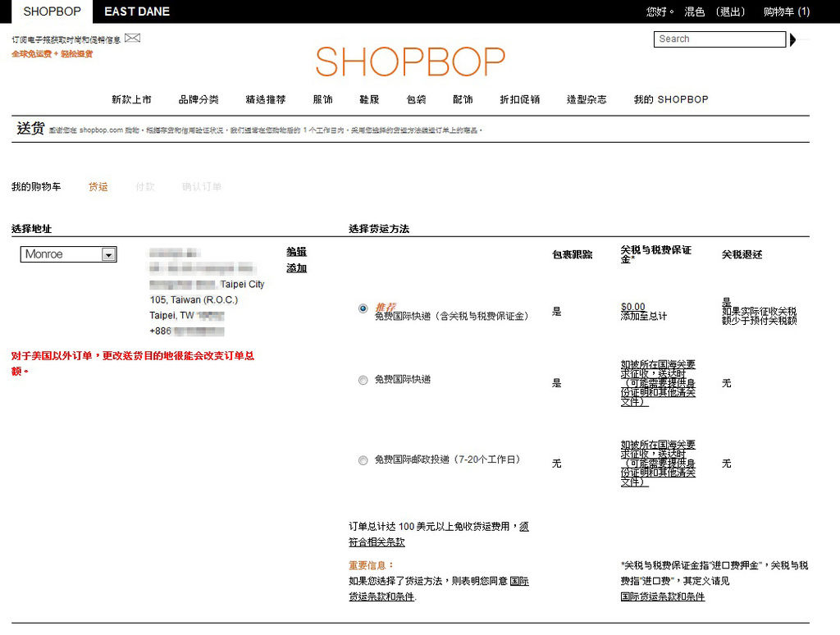This screenshot has width=840, height=635.
Task: Open the 购物车 (1) cart link
Action: (x=787, y=11)
